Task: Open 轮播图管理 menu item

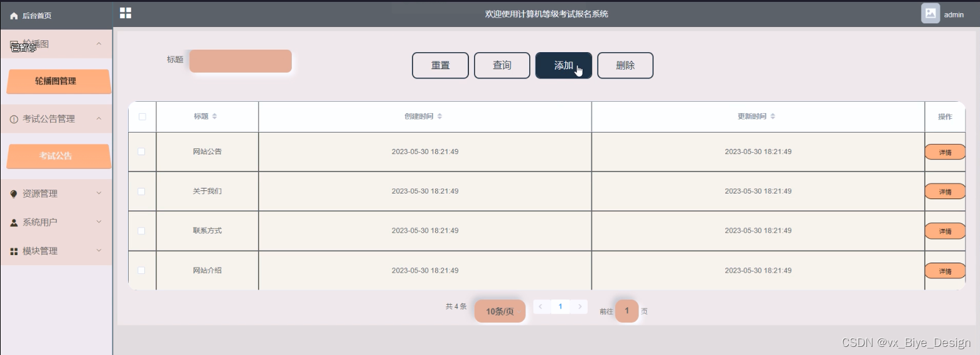Action: point(58,81)
